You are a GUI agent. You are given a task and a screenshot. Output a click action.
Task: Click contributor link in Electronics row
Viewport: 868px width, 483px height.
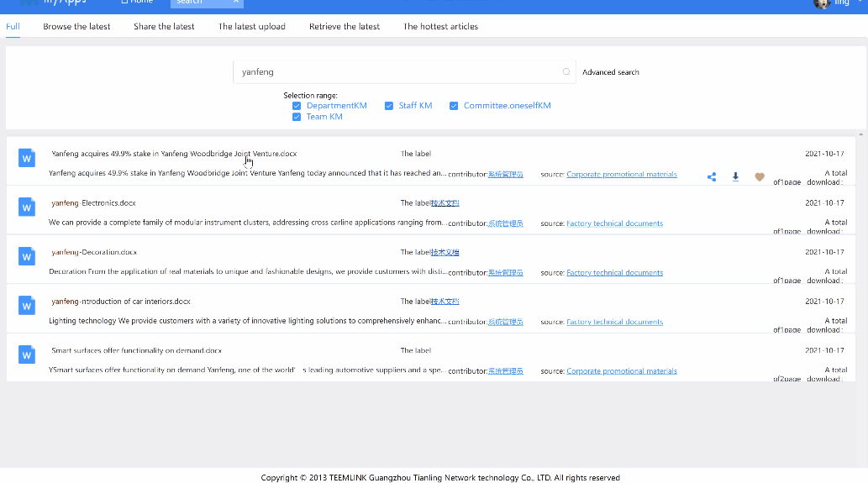[505, 223]
